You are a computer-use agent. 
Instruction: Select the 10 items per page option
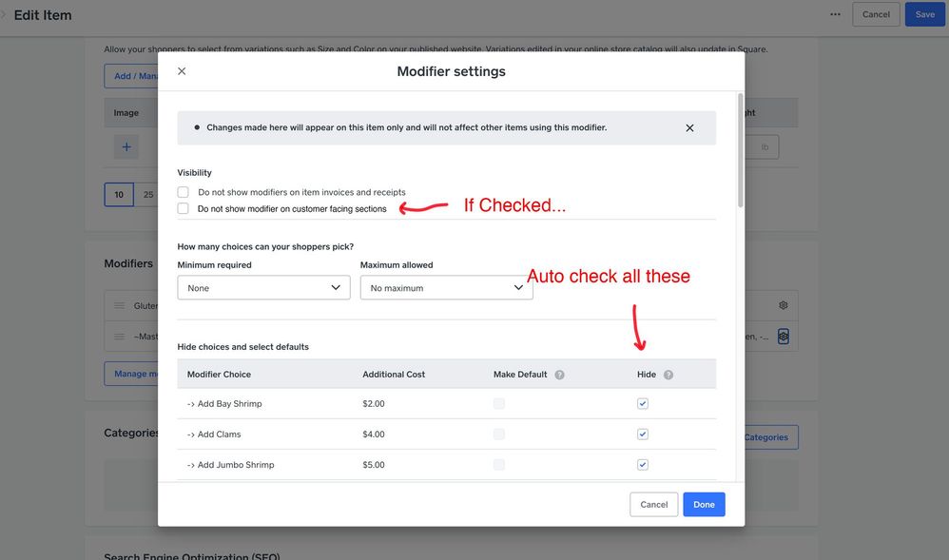(x=119, y=195)
